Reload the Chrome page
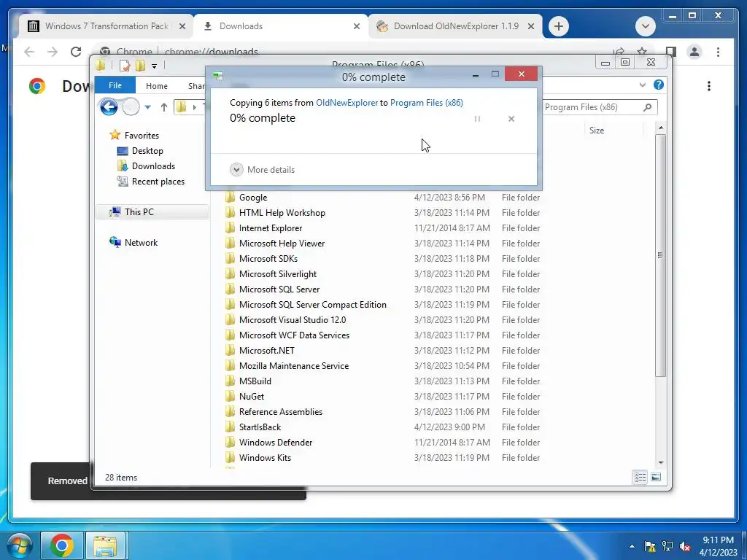The width and height of the screenshot is (747, 560). coord(76,52)
